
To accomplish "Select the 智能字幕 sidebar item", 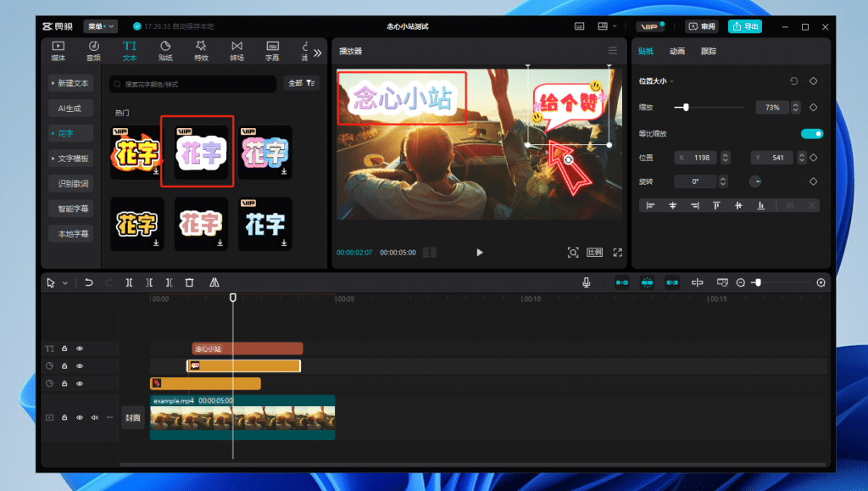I will [x=71, y=209].
